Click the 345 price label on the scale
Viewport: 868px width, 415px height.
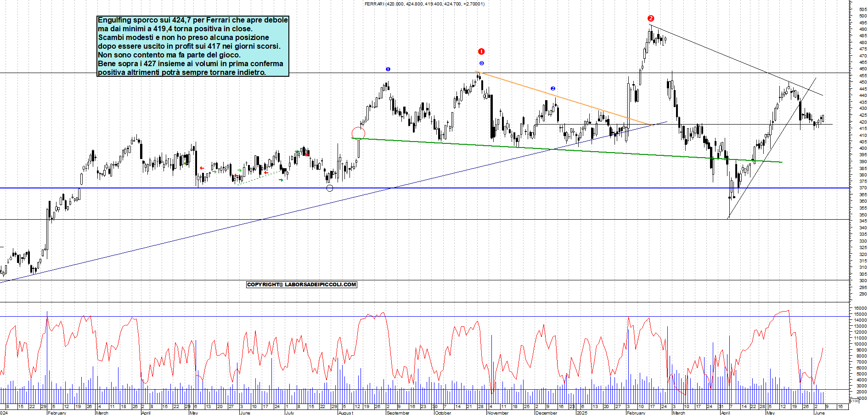[863, 221]
